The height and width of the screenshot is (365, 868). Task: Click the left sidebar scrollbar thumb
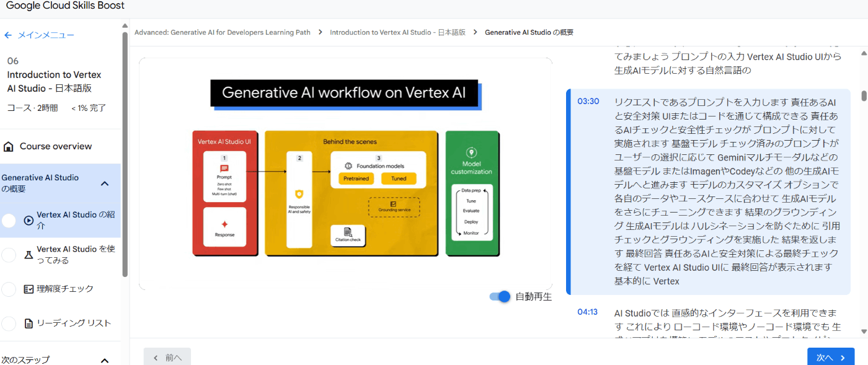click(125, 153)
